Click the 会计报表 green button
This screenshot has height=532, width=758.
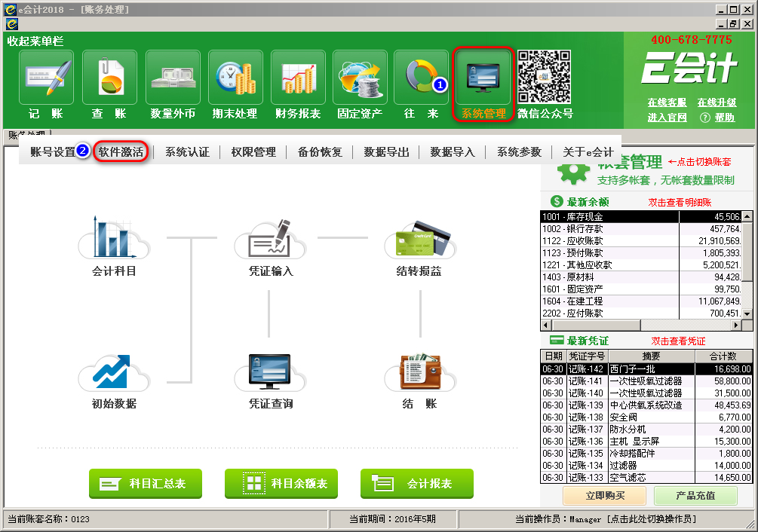coord(417,483)
